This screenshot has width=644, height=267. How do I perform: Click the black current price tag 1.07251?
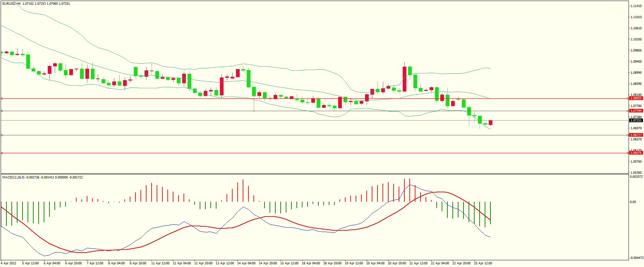coord(636,121)
